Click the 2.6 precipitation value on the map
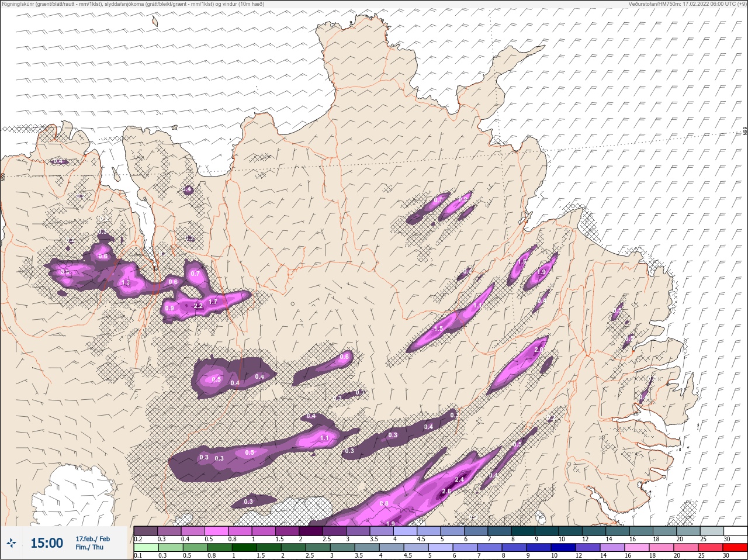Image resolution: width=748 pixels, height=560 pixels. (x=446, y=491)
